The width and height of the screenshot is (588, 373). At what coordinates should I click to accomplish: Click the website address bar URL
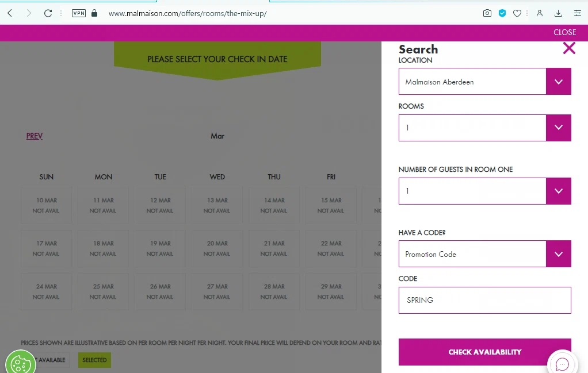(x=188, y=13)
